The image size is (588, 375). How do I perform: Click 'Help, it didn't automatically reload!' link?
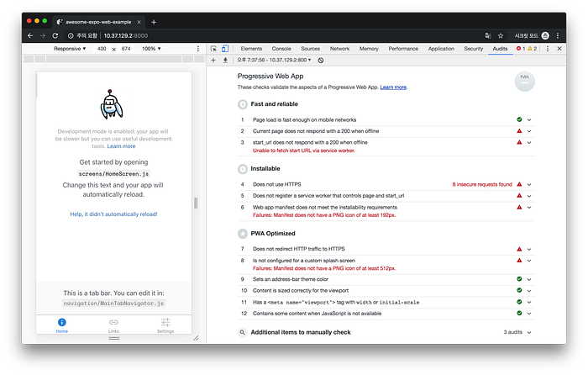pos(113,214)
